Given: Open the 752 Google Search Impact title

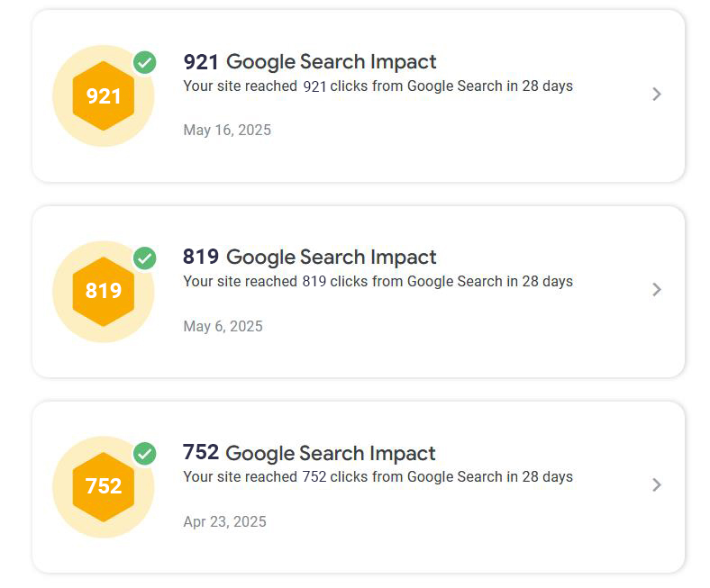Looking at the screenshot, I should (310, 452).
